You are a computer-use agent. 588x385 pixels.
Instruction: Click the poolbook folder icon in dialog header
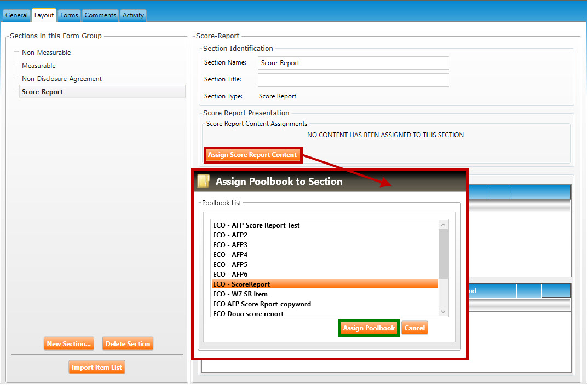tap(204, 182)
